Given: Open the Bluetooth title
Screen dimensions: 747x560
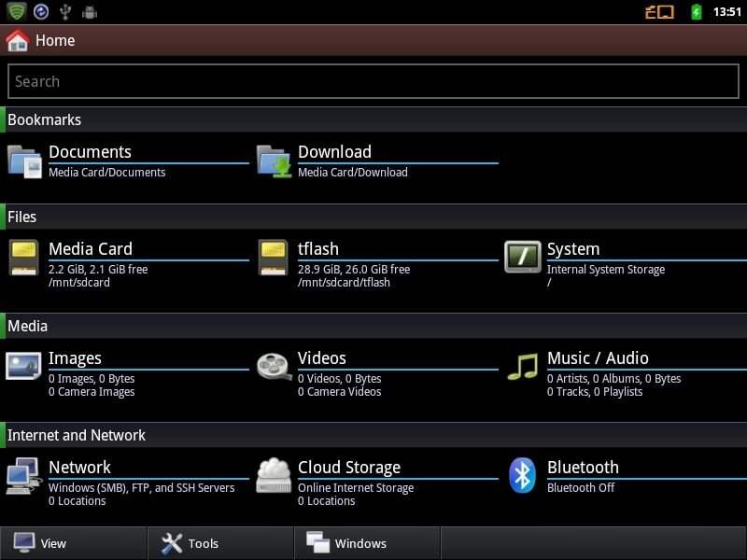Looking at the screenshot, I should [583, 468].
